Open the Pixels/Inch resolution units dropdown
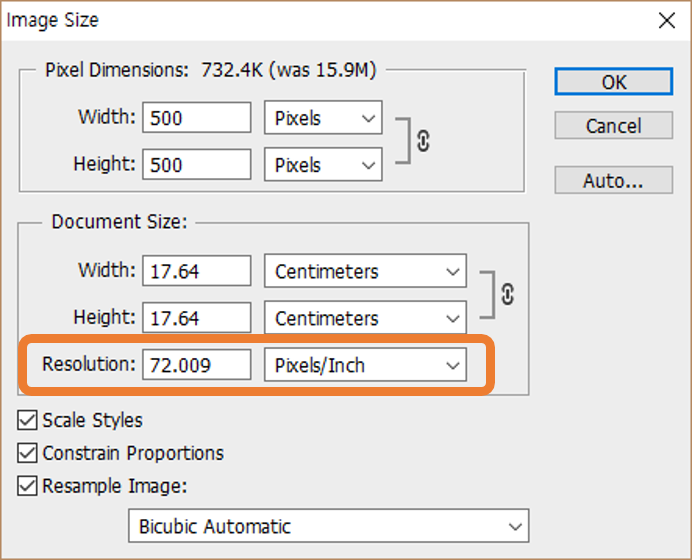692x560 pixels. coord(365,365)
